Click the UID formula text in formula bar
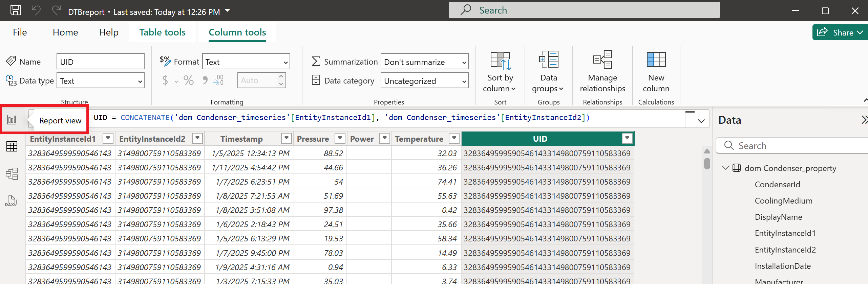 [342, 118]
